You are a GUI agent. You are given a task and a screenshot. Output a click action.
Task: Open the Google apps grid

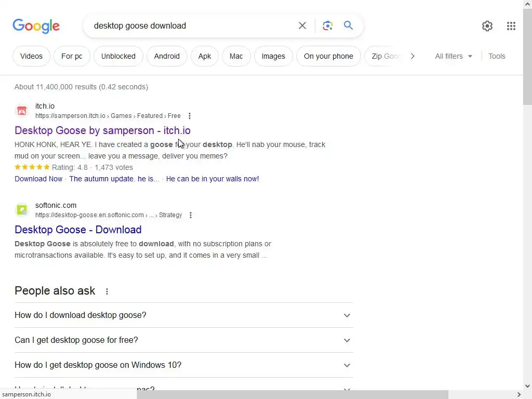511,26
